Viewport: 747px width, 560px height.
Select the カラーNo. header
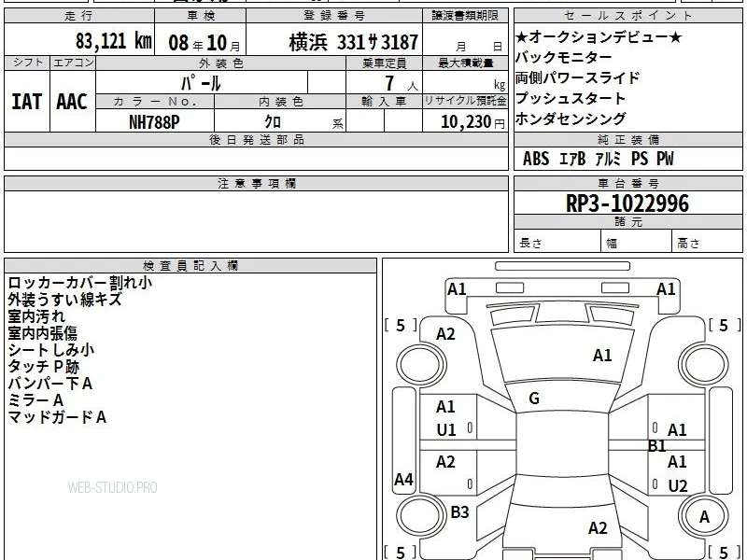point(155,102)
